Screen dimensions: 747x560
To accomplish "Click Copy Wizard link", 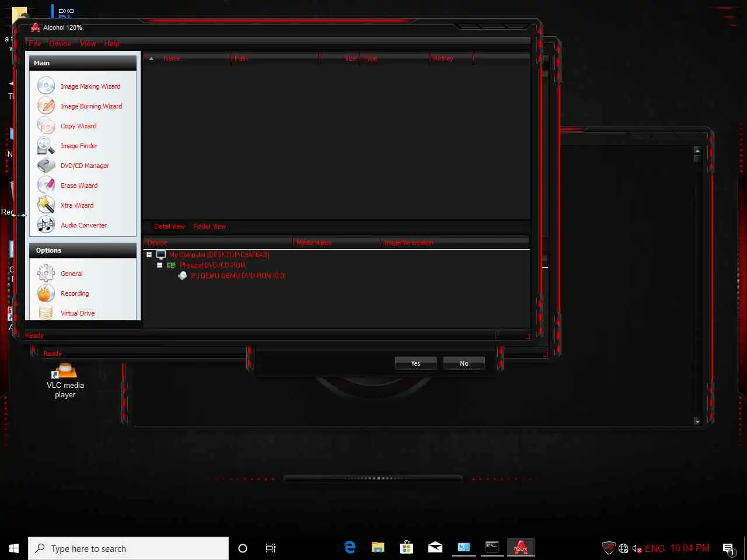I will coord(79,126).
